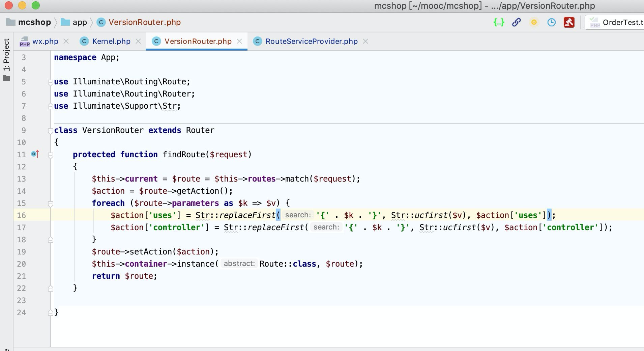Viewport: 644px width, 351px height.
Task: Switch to the RouteServiceProvider.php tab
Action: coord(312,42)
